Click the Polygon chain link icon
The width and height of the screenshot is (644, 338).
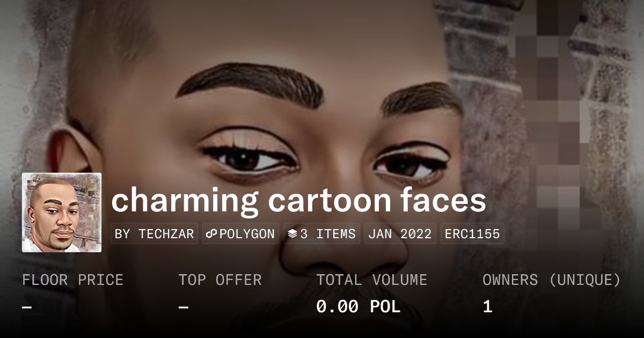point(211,234)
